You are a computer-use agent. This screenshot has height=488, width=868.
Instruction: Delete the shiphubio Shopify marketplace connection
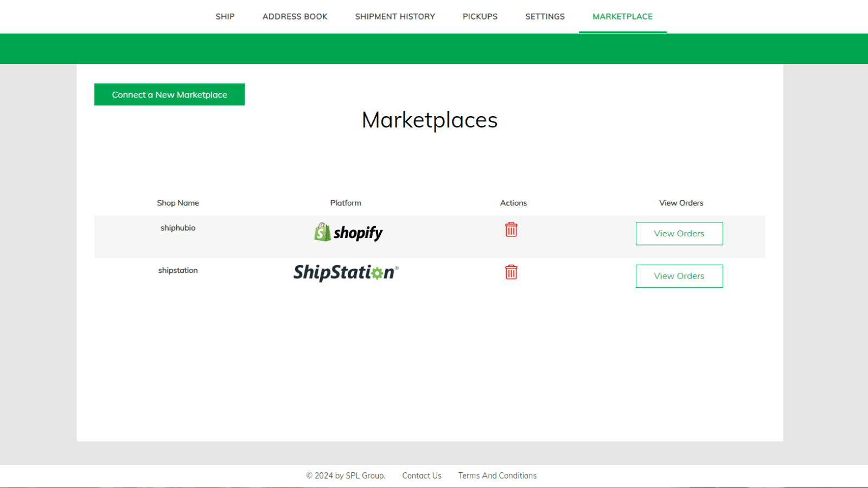511,230
